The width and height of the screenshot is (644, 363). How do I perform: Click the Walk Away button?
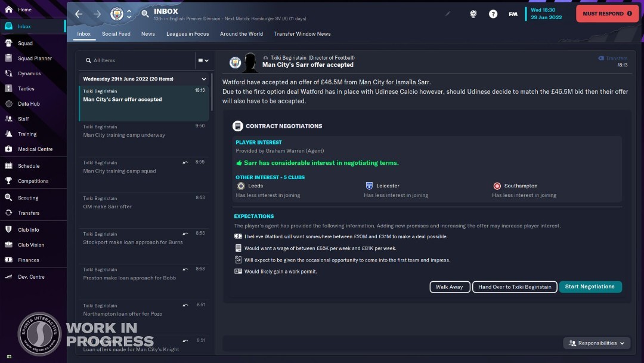point(450,287)
